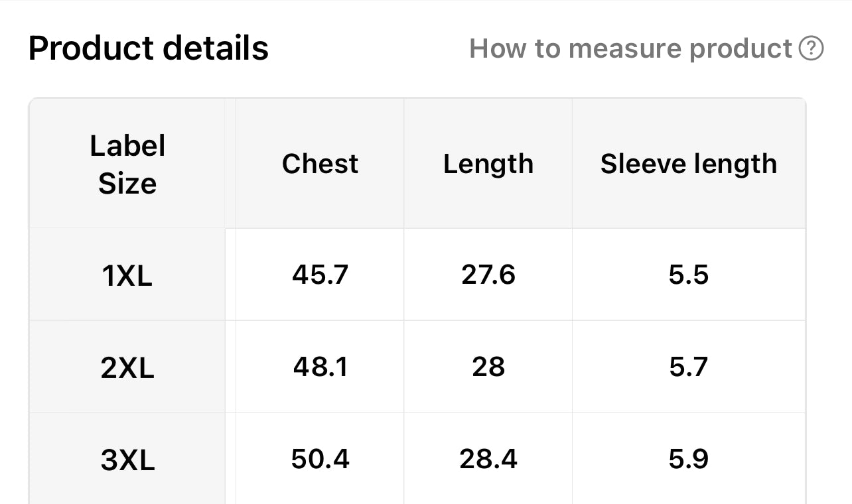Viewport: 852px width, 504px height.
Task: Click the Product details heading
Action: (149, 48)
